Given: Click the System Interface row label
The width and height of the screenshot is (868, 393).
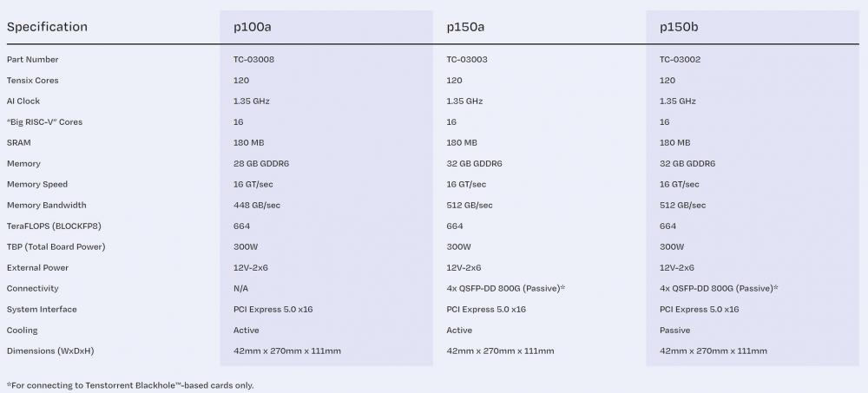Looking at the screenshot, I should [42, 310].
